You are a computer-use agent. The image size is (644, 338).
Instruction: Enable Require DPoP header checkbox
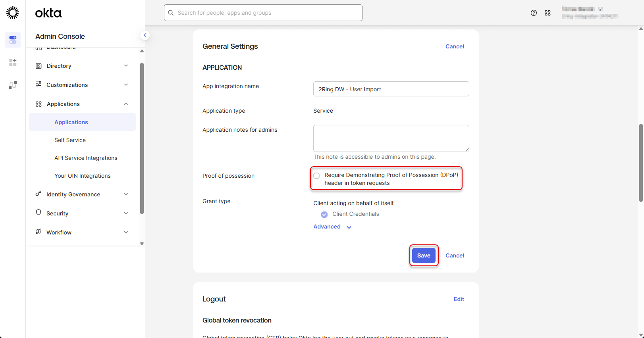[x=316, y=176]
